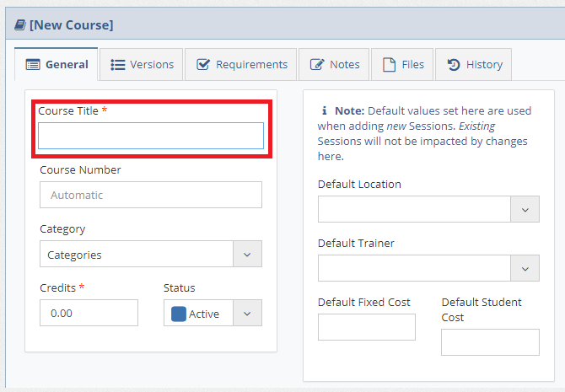This screenshot has height=392, width=565.
Task: Click the Course Number field
Action: coord(151,195)
